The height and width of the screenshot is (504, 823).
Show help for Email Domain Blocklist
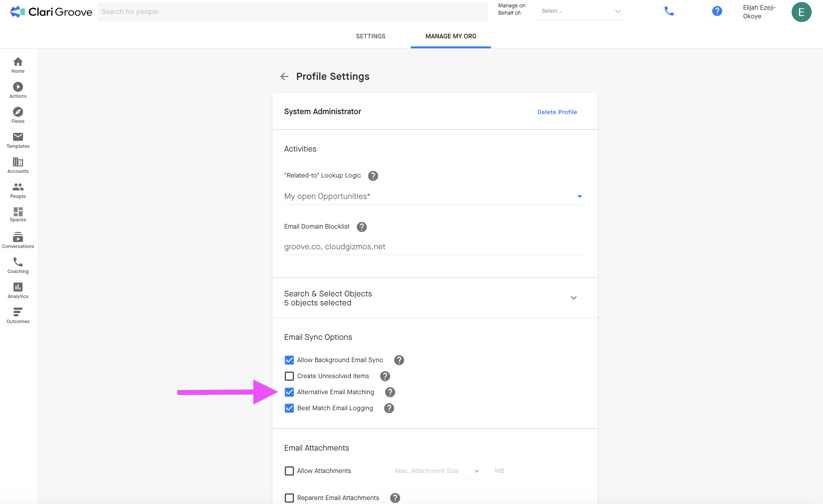point(361,227)
